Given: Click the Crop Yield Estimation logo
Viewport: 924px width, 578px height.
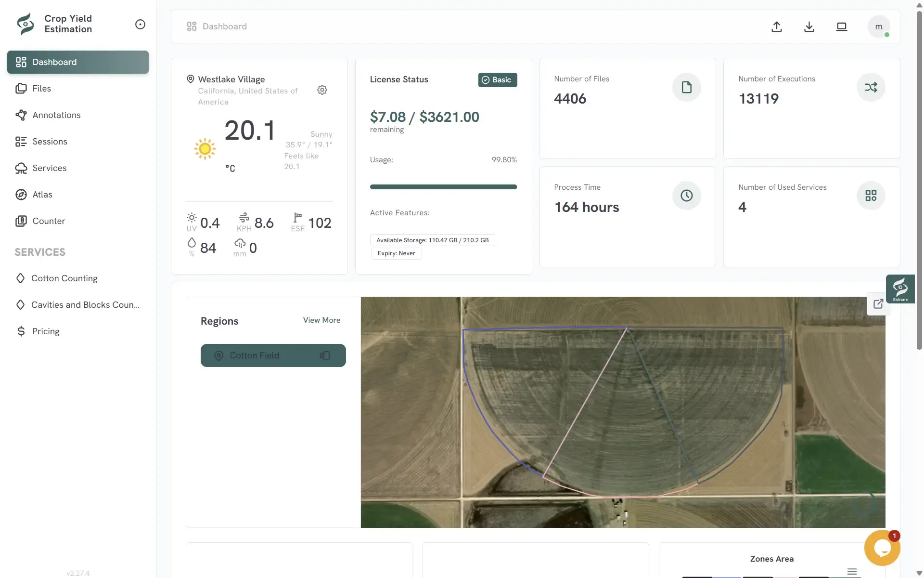Looking at the screenshot, I should 26,24.
